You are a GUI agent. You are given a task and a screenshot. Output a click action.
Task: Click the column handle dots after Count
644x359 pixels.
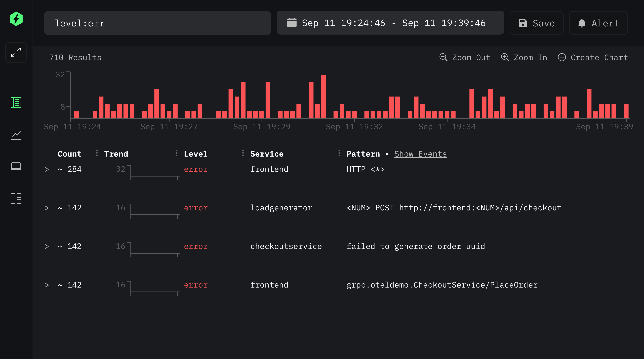click(x=97, y=153)
